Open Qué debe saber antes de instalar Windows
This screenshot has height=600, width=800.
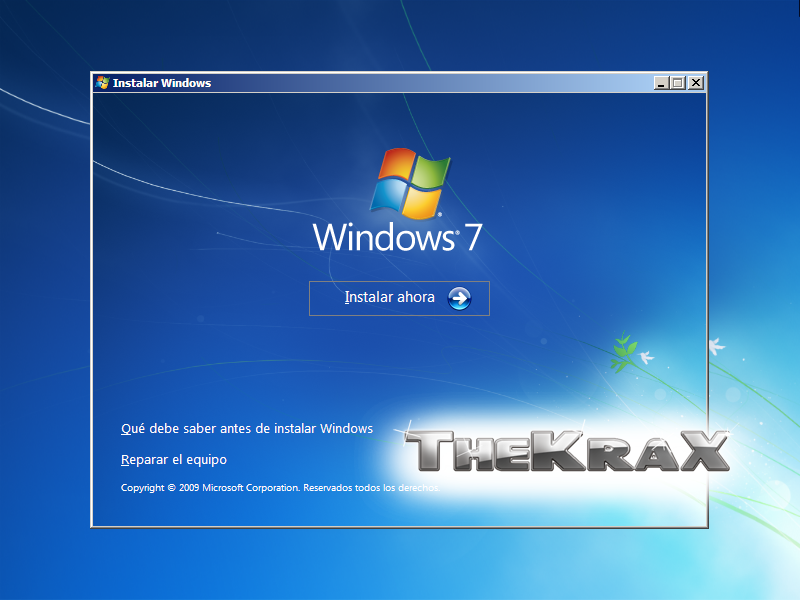(x=247, y=429)
